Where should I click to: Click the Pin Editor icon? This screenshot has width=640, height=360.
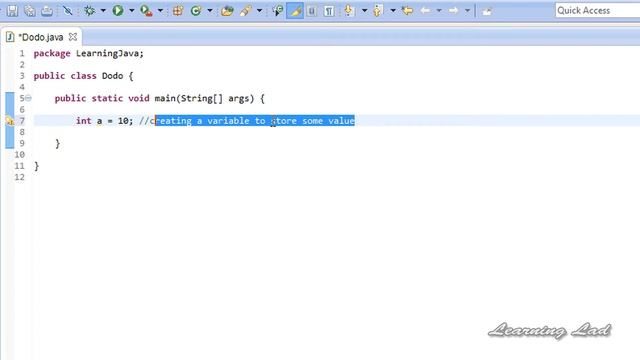[487, 11]
